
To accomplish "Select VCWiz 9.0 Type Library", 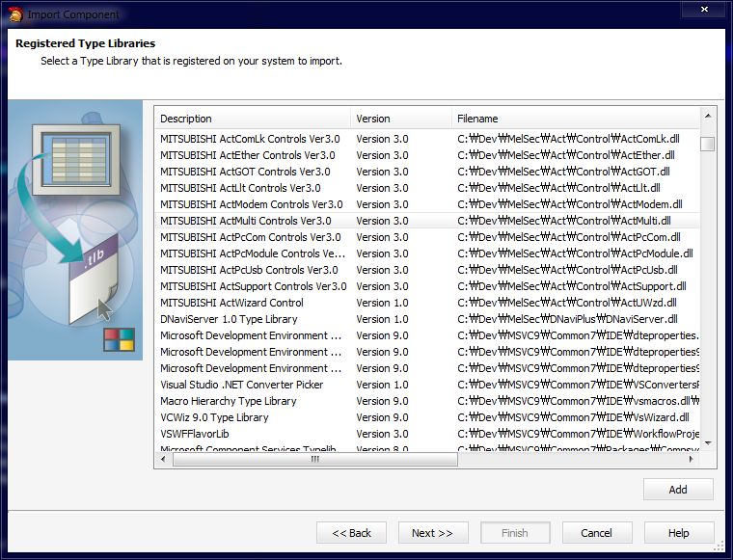I will [214, 417].
